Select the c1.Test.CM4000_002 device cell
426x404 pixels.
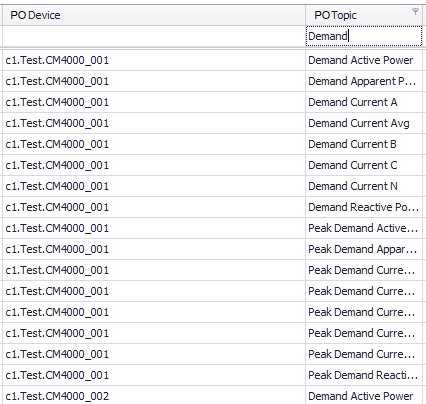click(x=154, y=396)
